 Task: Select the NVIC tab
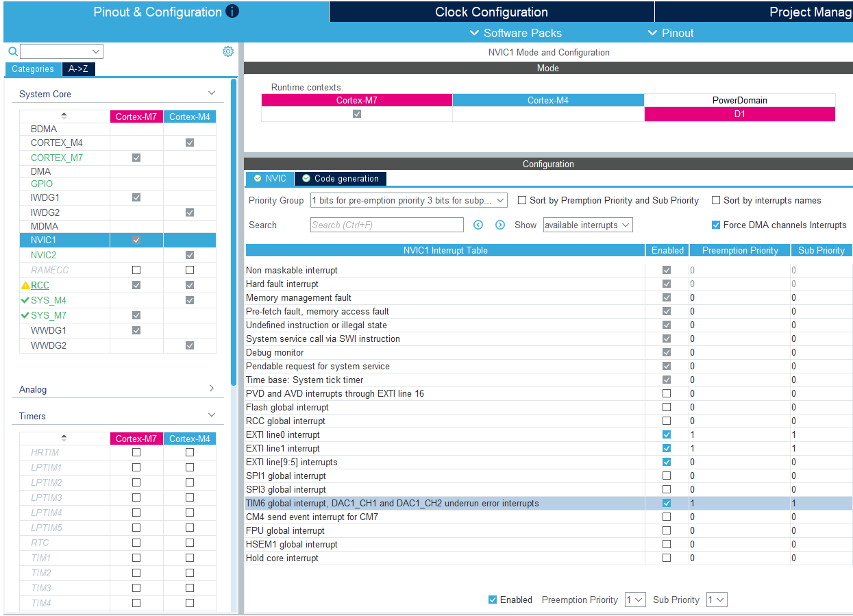pos(270,178)
